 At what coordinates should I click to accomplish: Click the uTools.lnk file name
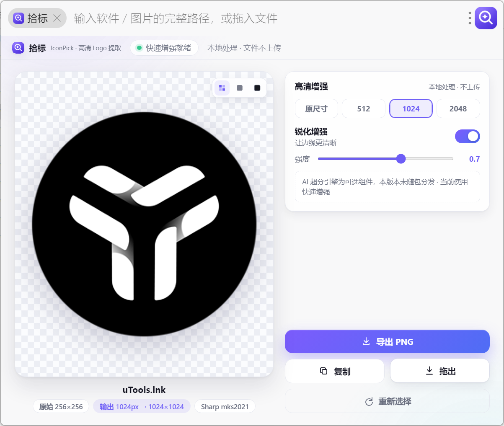[144, 390]
